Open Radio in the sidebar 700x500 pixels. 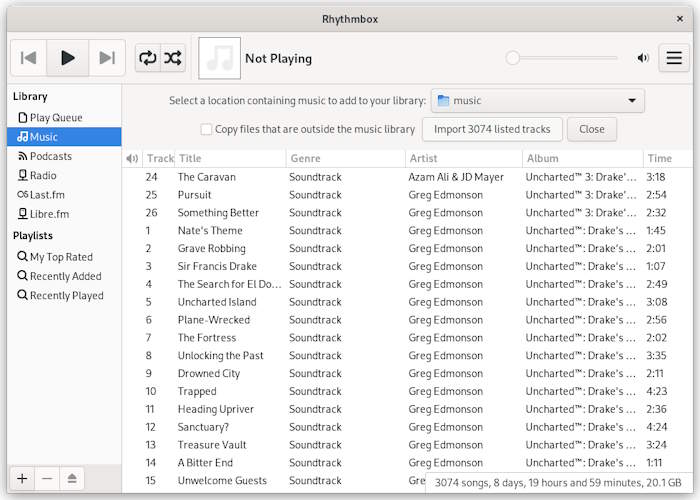pos(64,175)
